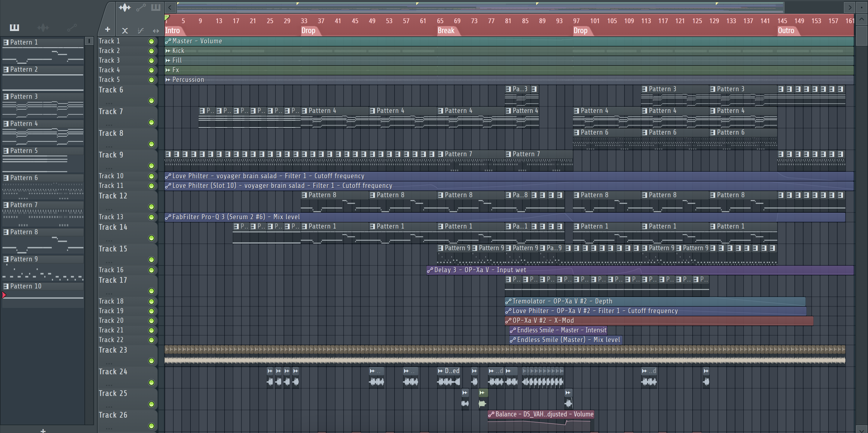Click the vertical scroll-up arrow

861,20
